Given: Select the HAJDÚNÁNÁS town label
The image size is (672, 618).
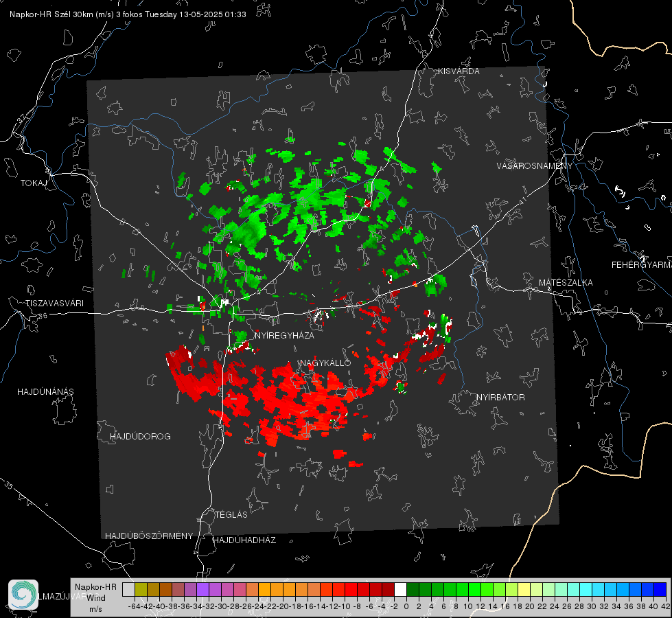Looking at the screenshot, I should [x=45, y=392].
